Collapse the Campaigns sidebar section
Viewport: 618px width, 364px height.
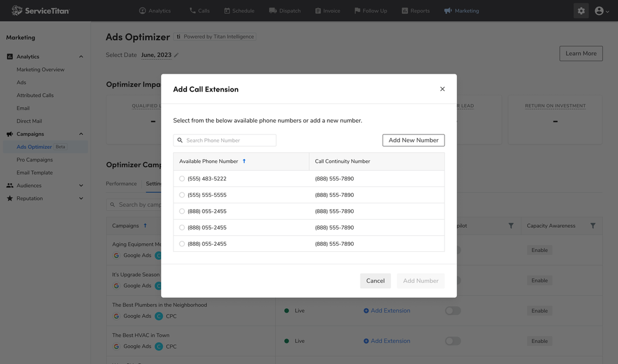(81, 134)
